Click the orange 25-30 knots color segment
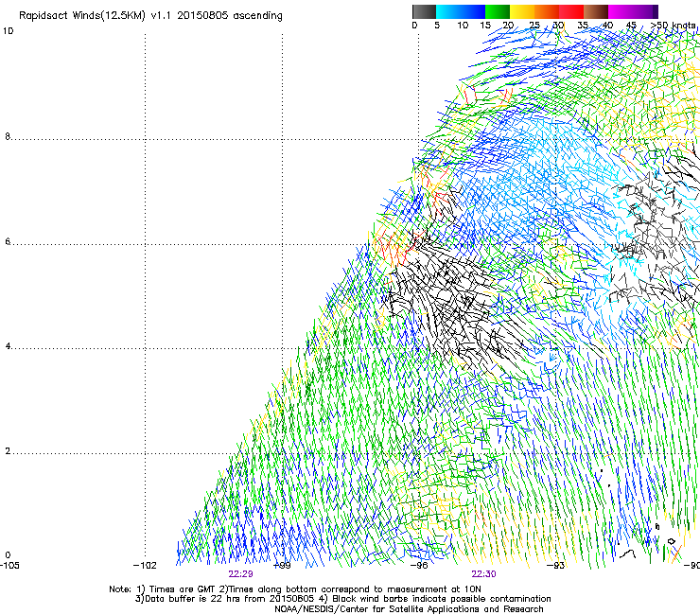Image resolution: width=700 pixels, height=615 pixels. point(547,11)
